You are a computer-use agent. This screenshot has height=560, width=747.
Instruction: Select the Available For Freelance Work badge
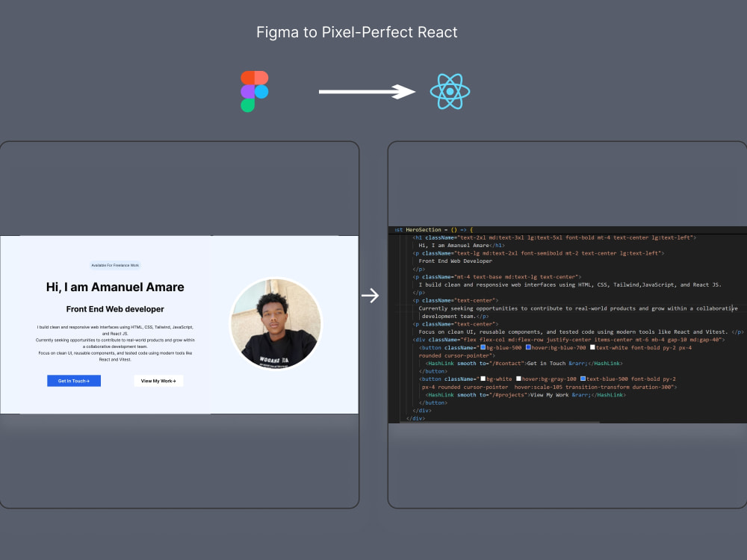point(115,265)
